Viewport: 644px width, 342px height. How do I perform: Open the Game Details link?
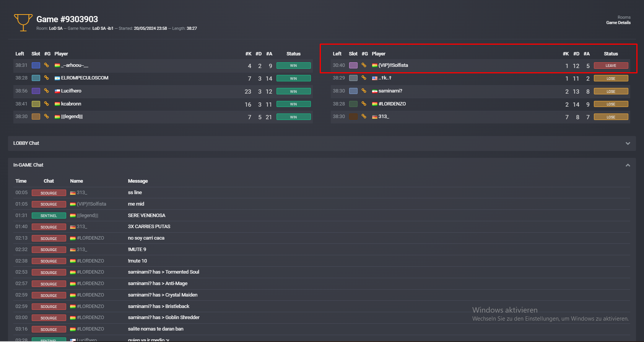tap(618, 23)
